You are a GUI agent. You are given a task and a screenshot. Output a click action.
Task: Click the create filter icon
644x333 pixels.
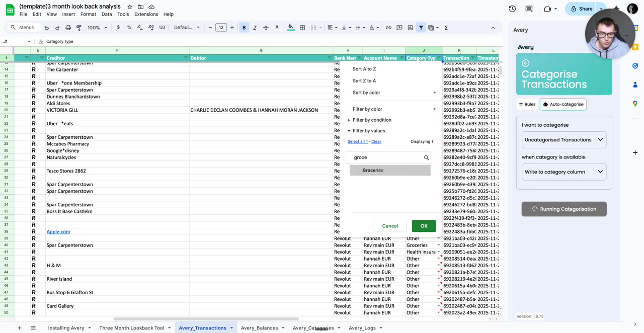pos(421,28)
